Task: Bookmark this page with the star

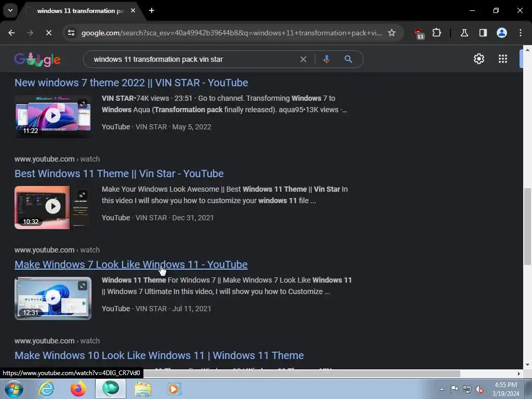Action: click(x=392, y=33)
